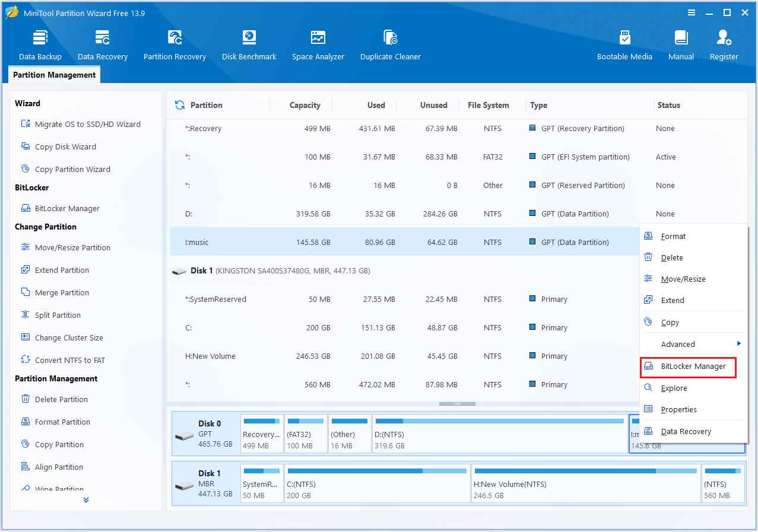Sort by Status column header

(668, 105)
